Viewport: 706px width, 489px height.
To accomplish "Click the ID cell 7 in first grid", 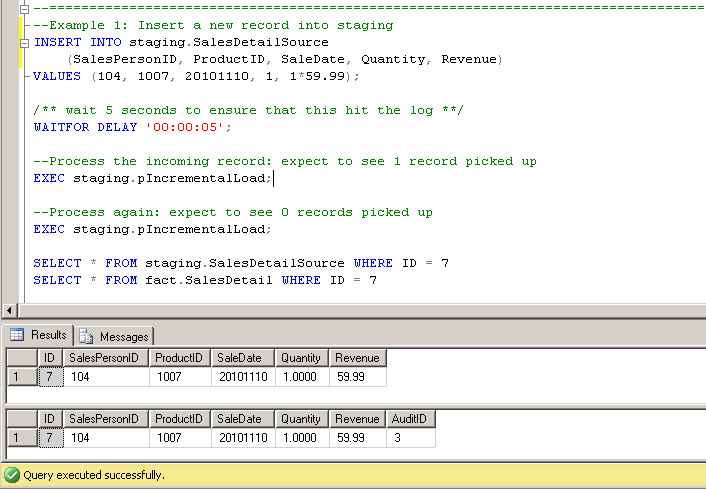I will point(49,377).
